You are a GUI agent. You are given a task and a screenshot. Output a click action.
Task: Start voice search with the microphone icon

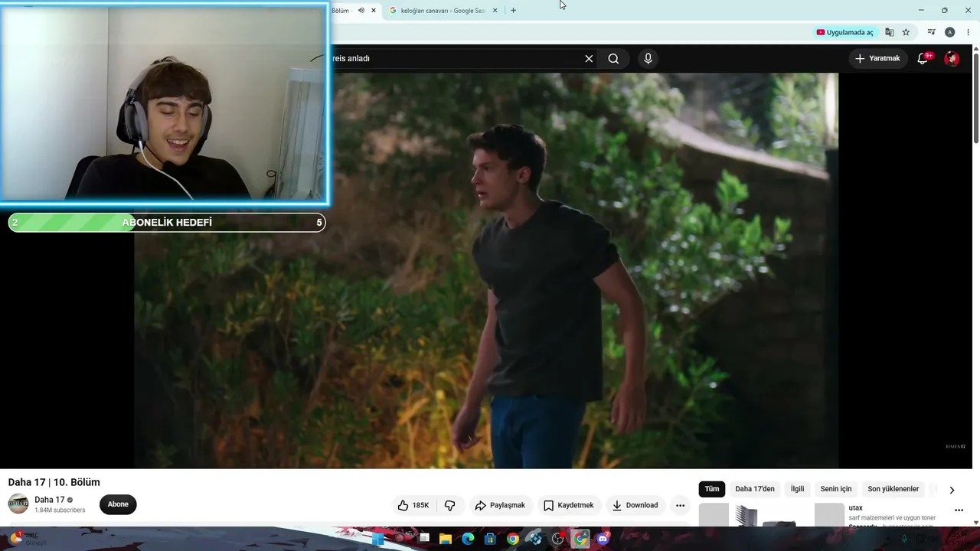[x=648, y=59]
